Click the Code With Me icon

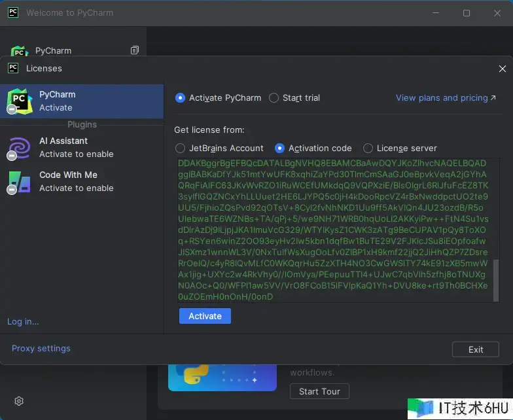coord(19,182)
